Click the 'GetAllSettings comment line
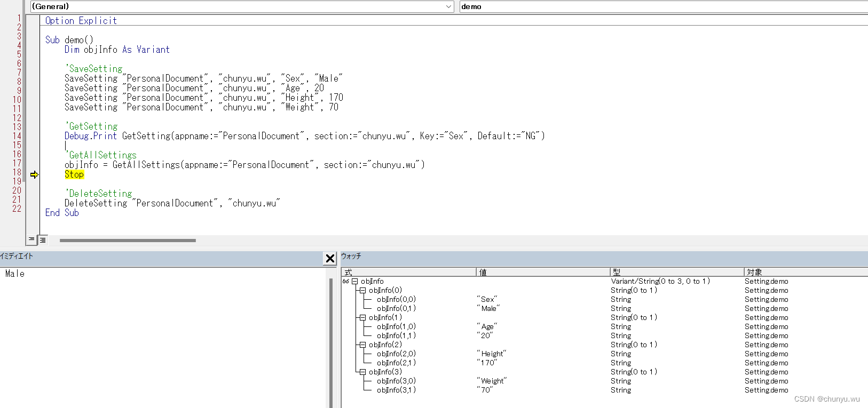Screen dimensions: 868x408 [x=101, y=155]
